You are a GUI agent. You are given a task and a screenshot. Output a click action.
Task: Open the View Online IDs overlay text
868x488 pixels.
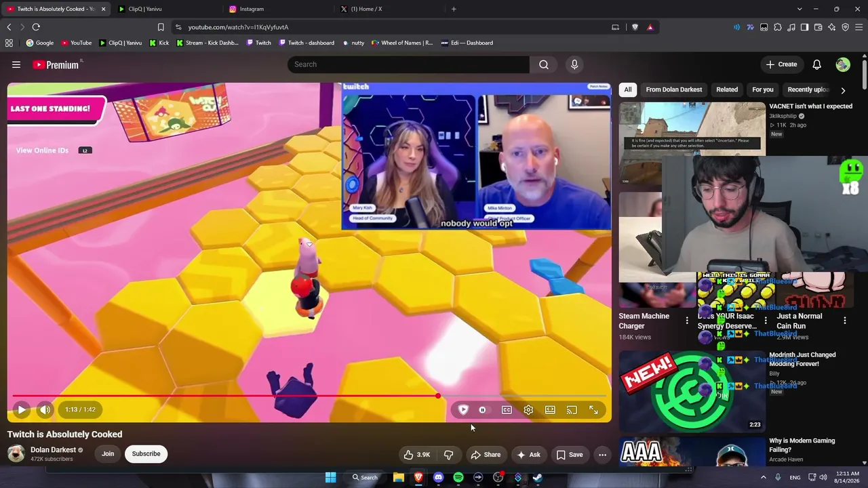pos(42,150)
